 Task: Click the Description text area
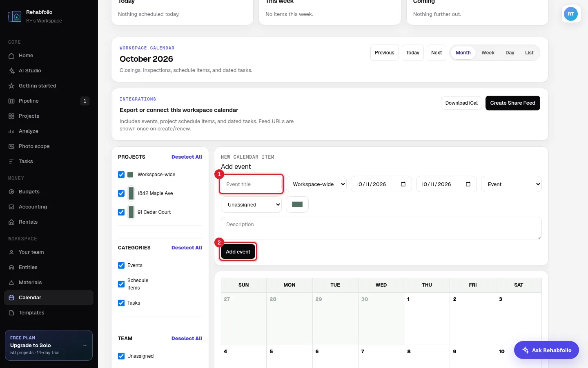pos(381,228)
